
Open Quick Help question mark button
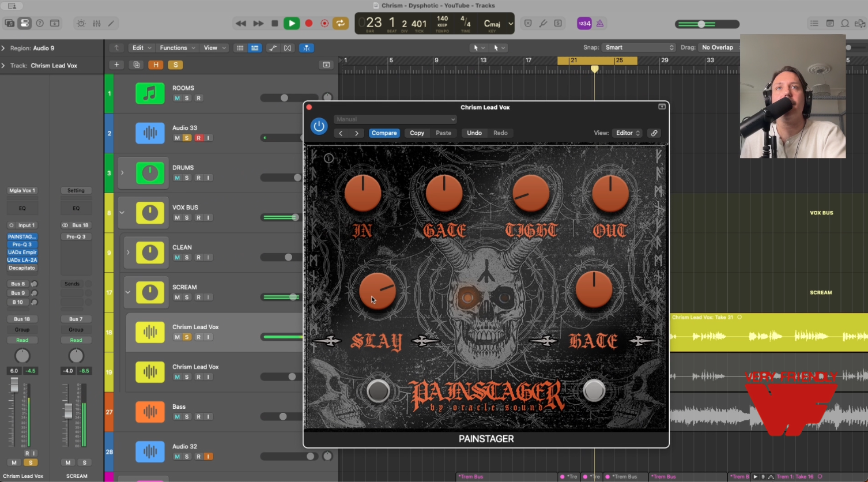[40, 24]
